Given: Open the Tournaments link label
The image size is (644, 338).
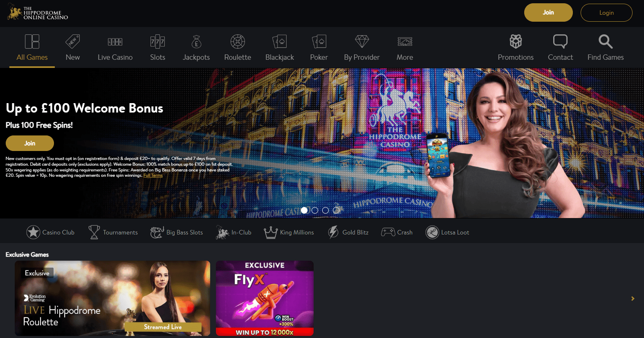Looking at the screenshot, I should (x=120, y=232).
